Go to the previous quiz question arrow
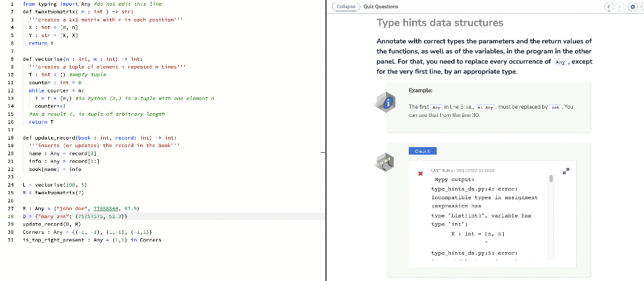Viewport: 644px width, 281px height. pos(609,6)
